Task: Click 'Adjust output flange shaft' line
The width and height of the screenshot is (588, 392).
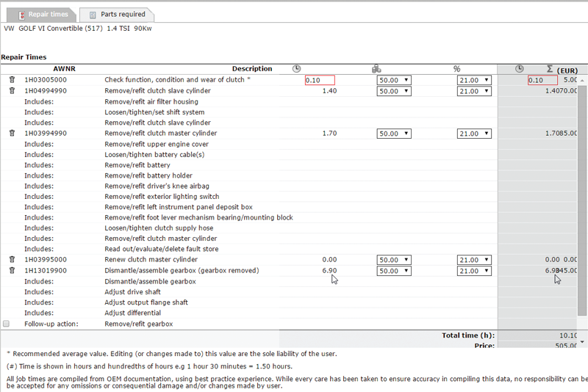Action: coord(146,302)
